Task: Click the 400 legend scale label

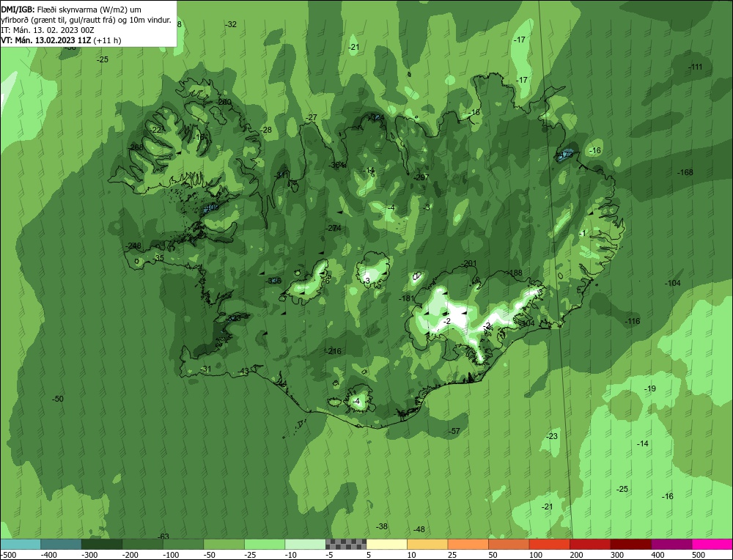Action: click(x=658, y=555)
